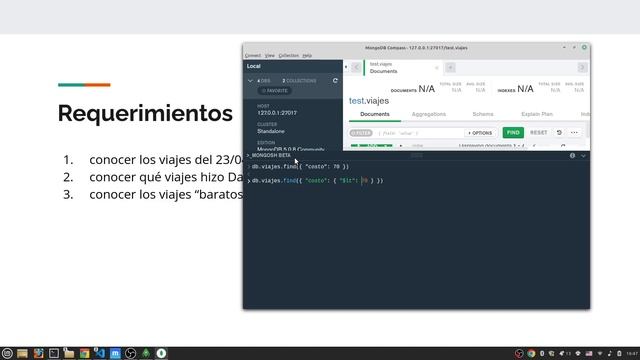Viewport: 640px width, 360px height.
Task: Click the RESET query button
Action: click(538, 133)
